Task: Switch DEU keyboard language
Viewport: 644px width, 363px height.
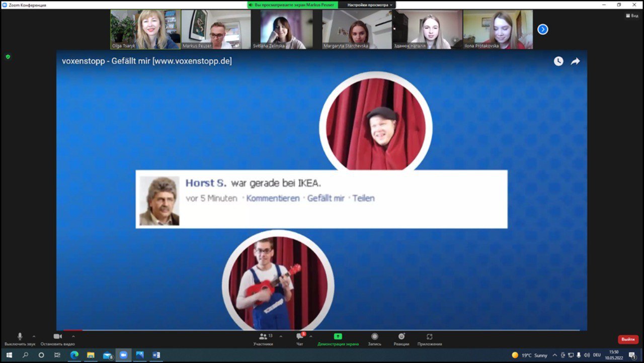Action: click(x=597, y=355)
